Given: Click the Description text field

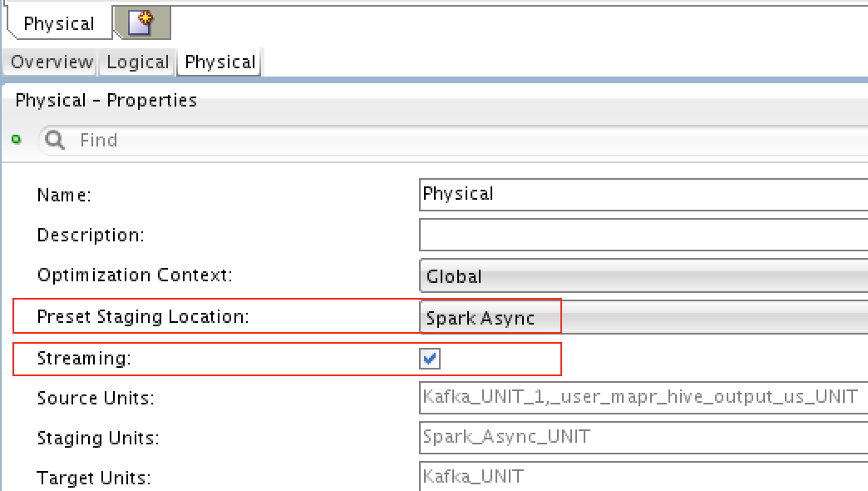Looking at the screenshot, I should coord(644,235).
